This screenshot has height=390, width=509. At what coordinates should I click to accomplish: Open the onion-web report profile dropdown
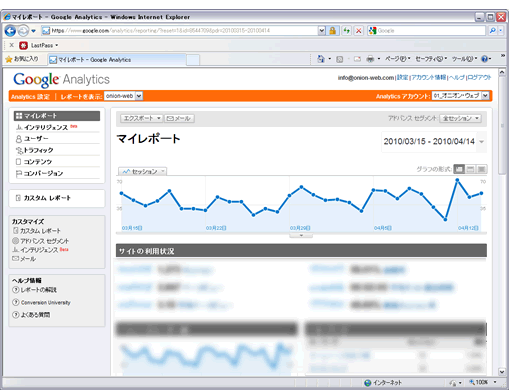pyautogui.click(x=123, y=96)
